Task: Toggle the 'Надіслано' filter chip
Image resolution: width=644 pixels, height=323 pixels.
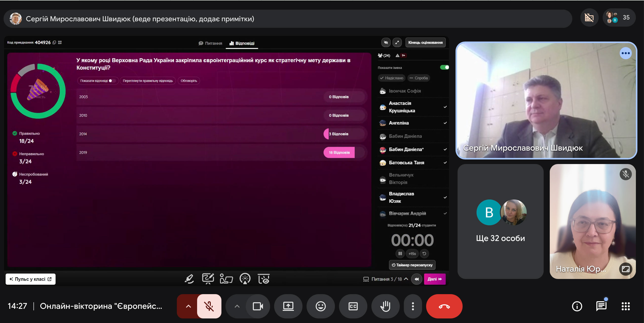Action: pos(392,78)
